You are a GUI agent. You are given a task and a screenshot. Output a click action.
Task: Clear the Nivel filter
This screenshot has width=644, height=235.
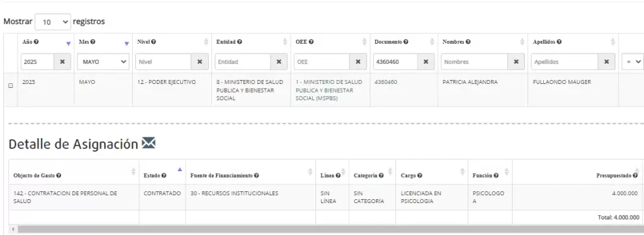(200, 62)
